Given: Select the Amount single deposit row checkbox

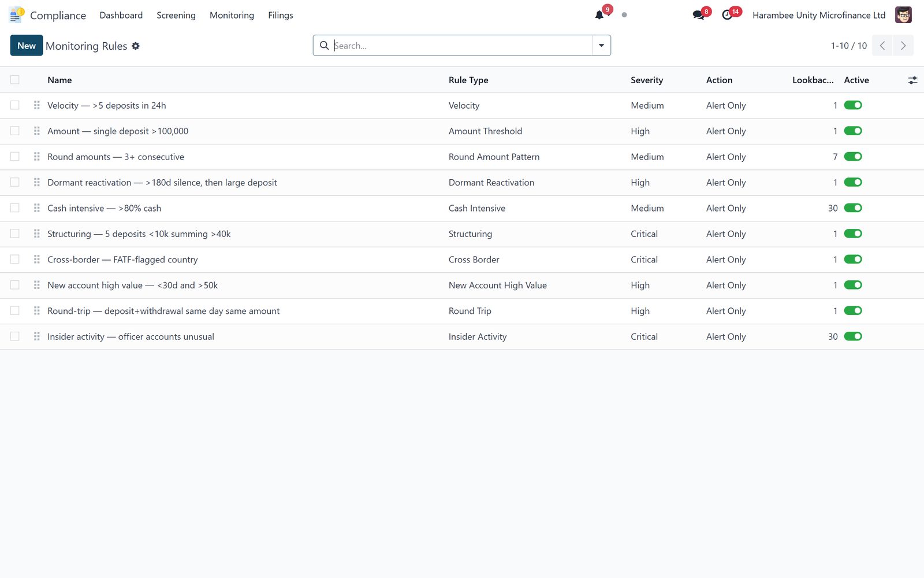Looking at the screenshot, I should (x=15, y=131).
